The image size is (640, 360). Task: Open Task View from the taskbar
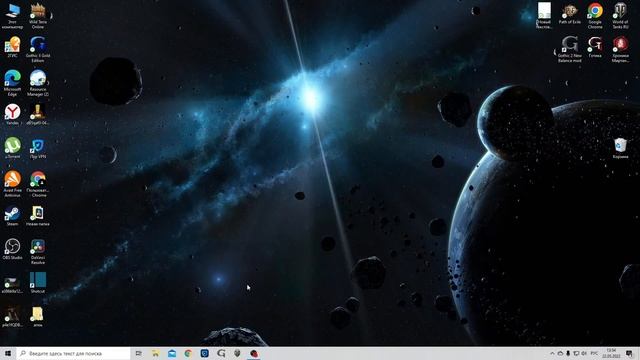tap(139, 353)
